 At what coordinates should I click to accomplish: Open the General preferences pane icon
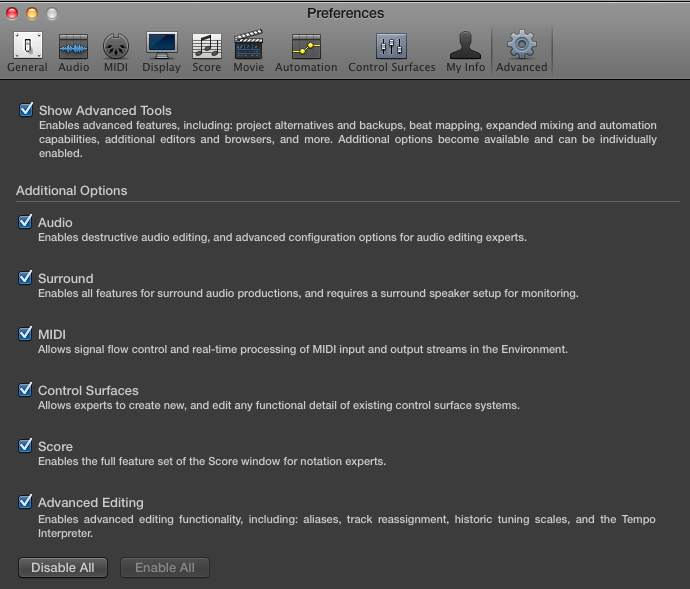click(x=28, y=45)
